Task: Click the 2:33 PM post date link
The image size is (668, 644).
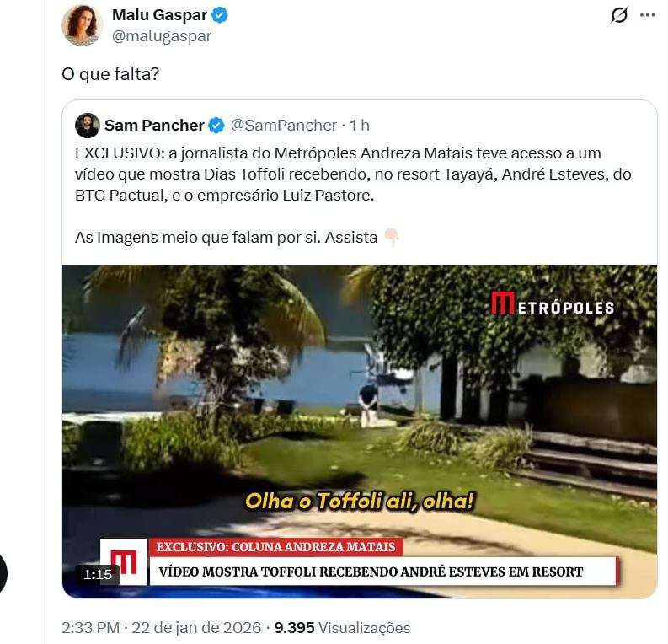Action: point(161,627)
